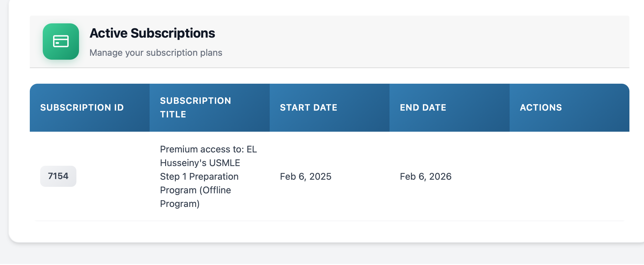The width and height of the screenshot is (644, 265).
Task: Click the final 'Program)' word in the title
Action: (180, 204)
